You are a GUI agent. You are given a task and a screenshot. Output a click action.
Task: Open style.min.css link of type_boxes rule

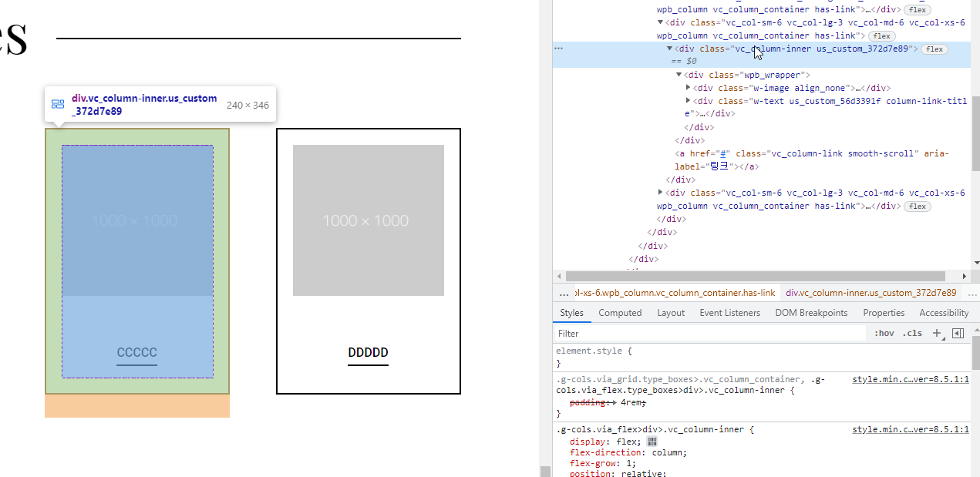pos(911,379)
